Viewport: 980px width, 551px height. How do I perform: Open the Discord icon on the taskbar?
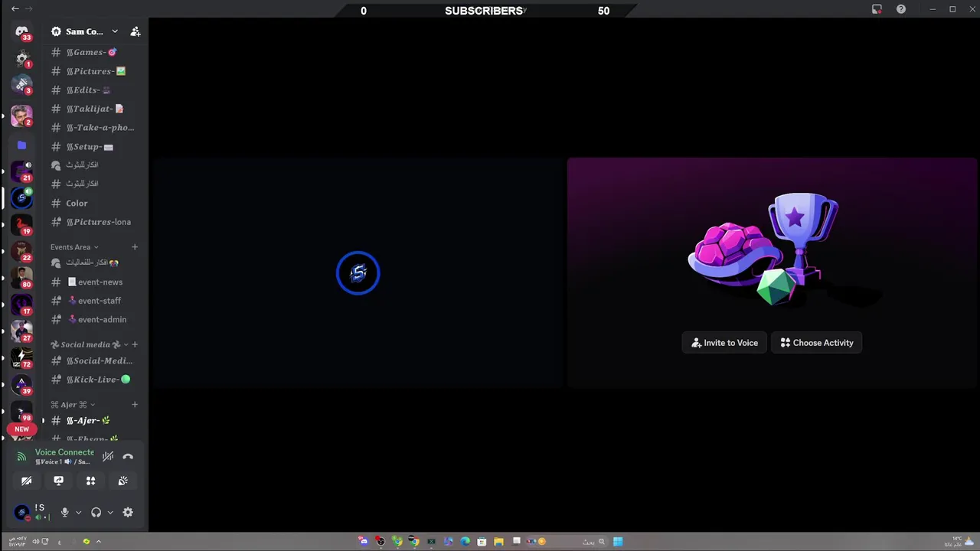[363, 541]
